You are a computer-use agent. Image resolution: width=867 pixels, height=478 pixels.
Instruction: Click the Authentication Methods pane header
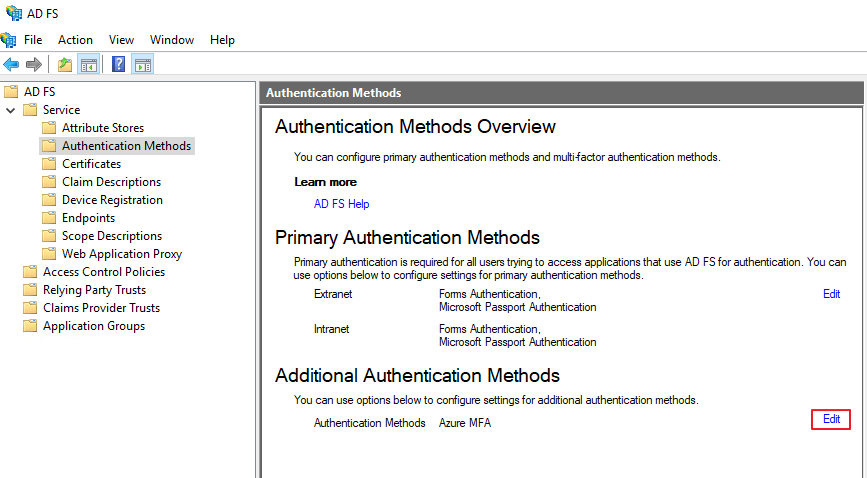pos(561,93)
